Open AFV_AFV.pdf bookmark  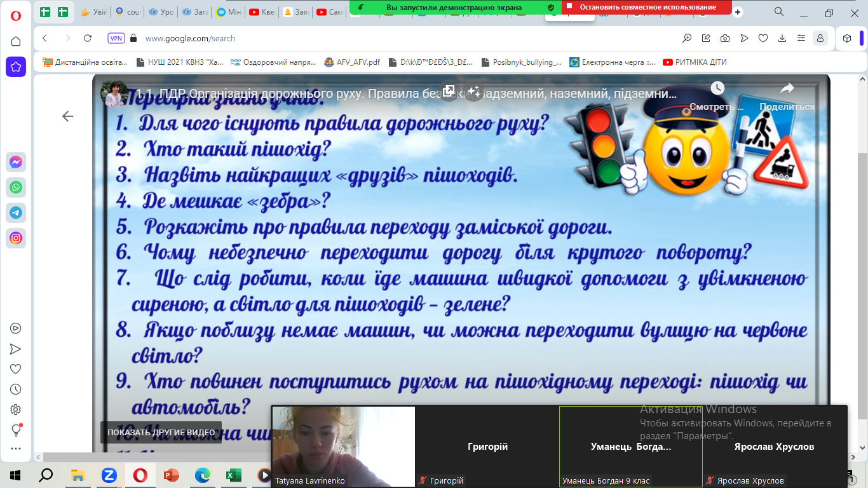click(352, 62)
